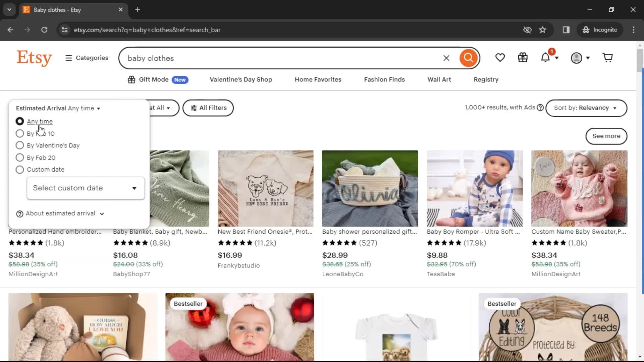Open the Categories menu
This screenshot has width=644, height=362.
click(x=87, y=58)
